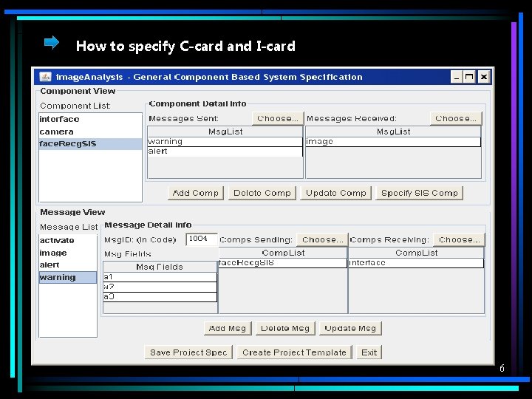This screenshot has height=399, width=532.
Task: Select warning in Message List
Action: (x=68, y=278)
